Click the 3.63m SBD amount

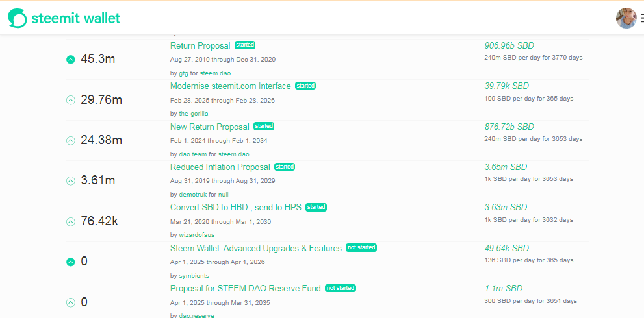[x=506, y=207]
